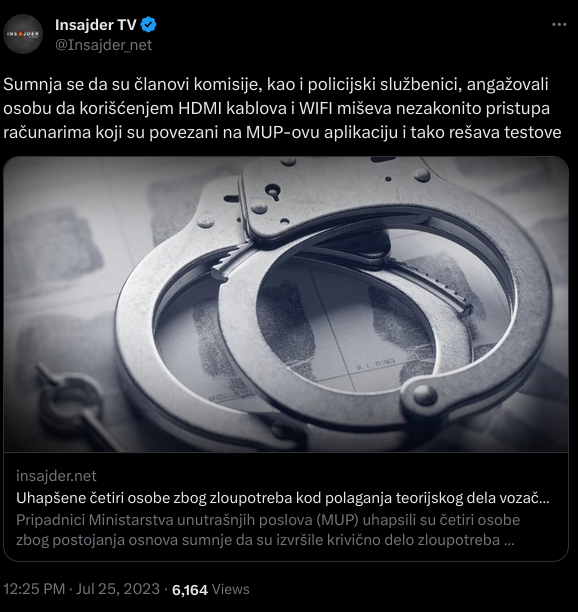Open the Insajder TV profile avatar

pyautogui.click(x=23, y=34)
